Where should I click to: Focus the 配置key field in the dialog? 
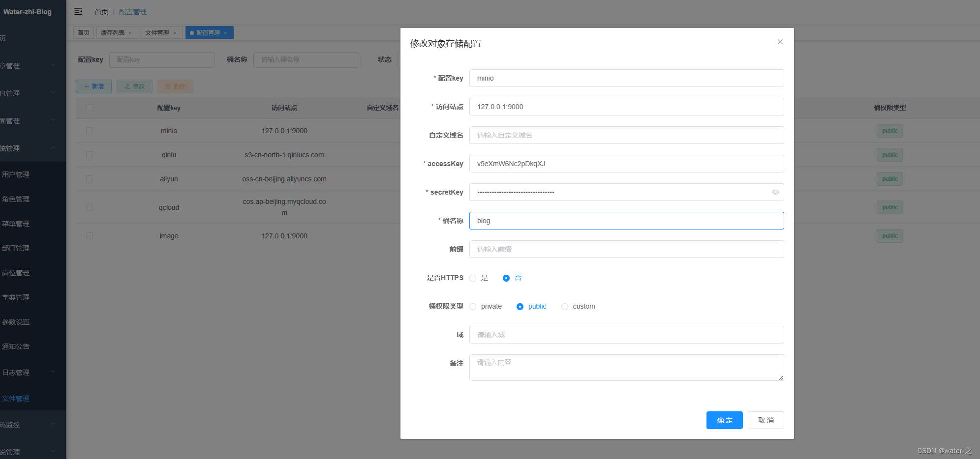pyautogui.click(x=627, y=78)
